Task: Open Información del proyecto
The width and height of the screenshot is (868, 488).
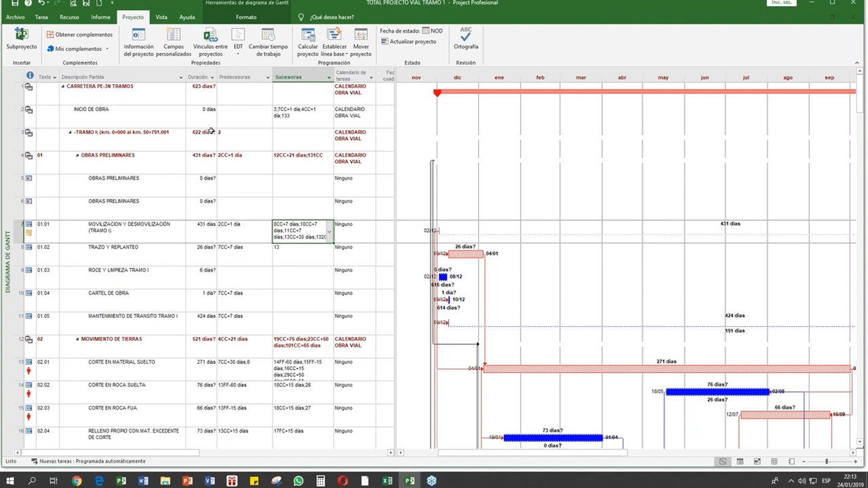Action: click(138, 35)
